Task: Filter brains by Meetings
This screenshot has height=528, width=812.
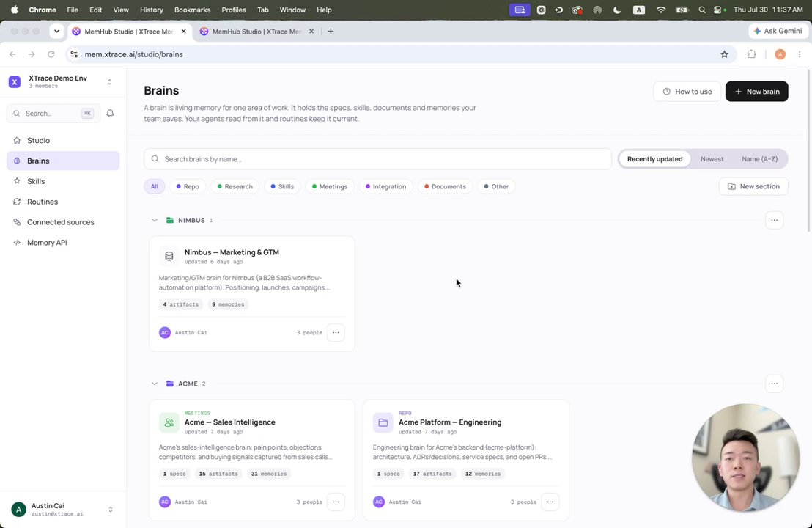Action: pos(329,186)
